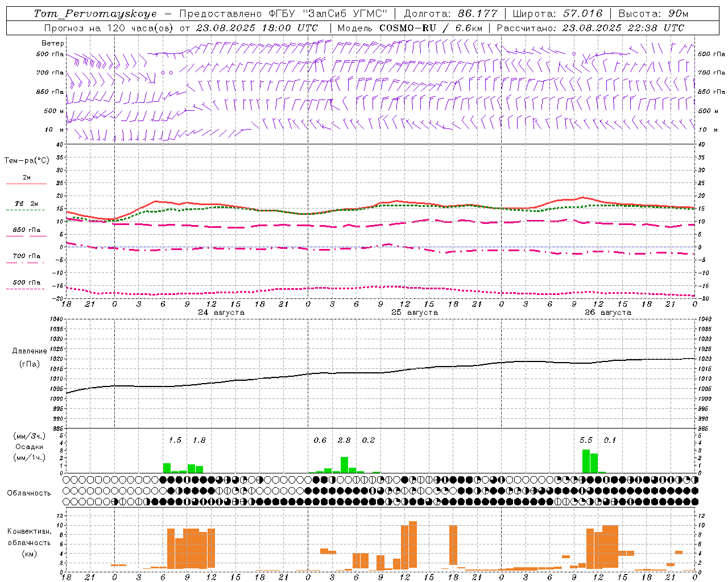This screenshot has height=582, width=728.
Task: Click the 0.2 precipitation total value
Action: pos(369,440)
